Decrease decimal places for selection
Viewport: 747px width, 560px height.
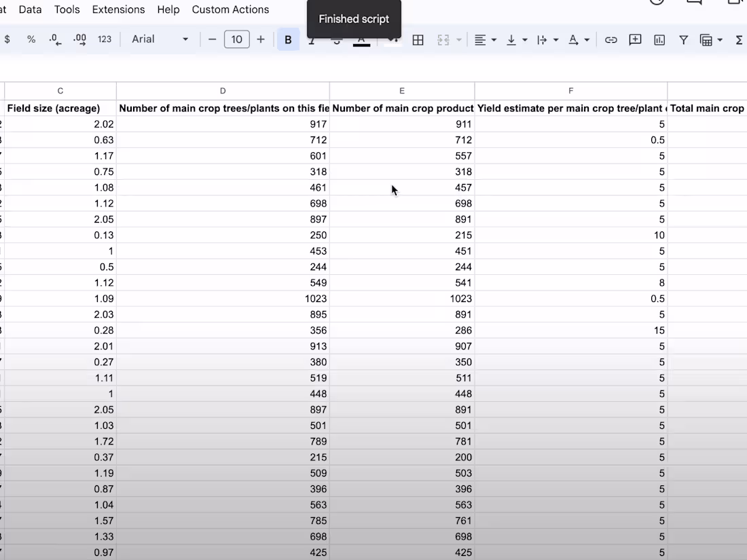coord(55,39)
